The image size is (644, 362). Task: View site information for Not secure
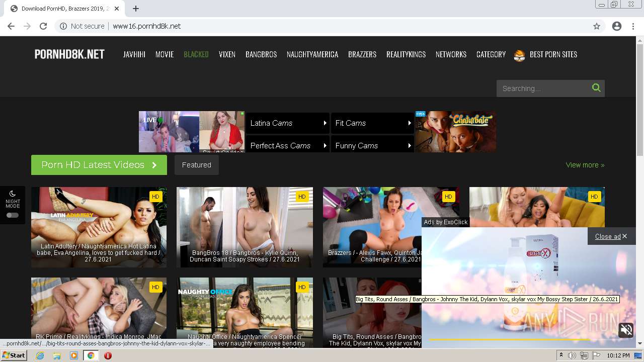[x=82, y=26]
